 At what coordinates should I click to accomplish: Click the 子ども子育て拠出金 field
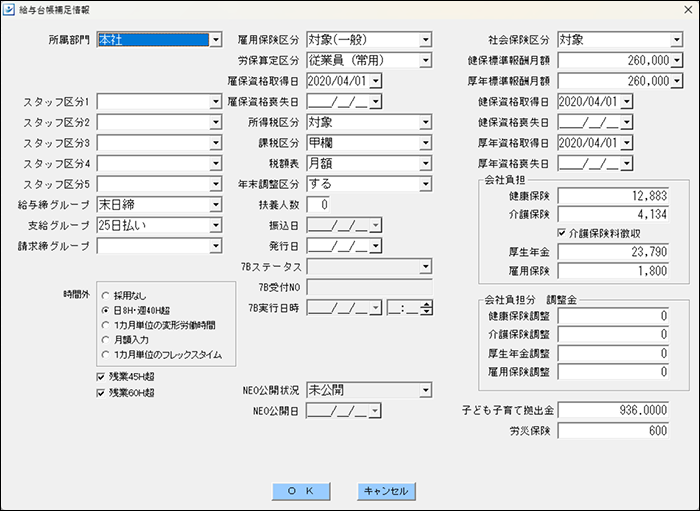pos(613,410)
